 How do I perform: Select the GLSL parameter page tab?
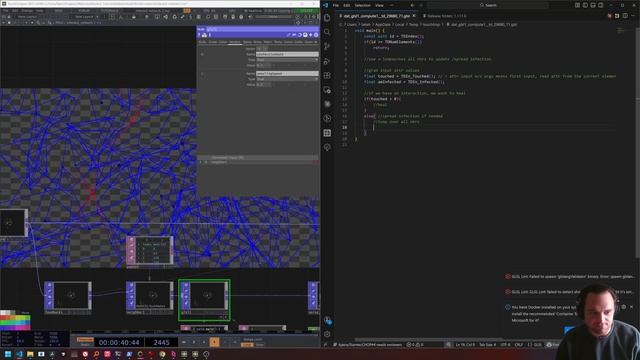click(202, 42)
